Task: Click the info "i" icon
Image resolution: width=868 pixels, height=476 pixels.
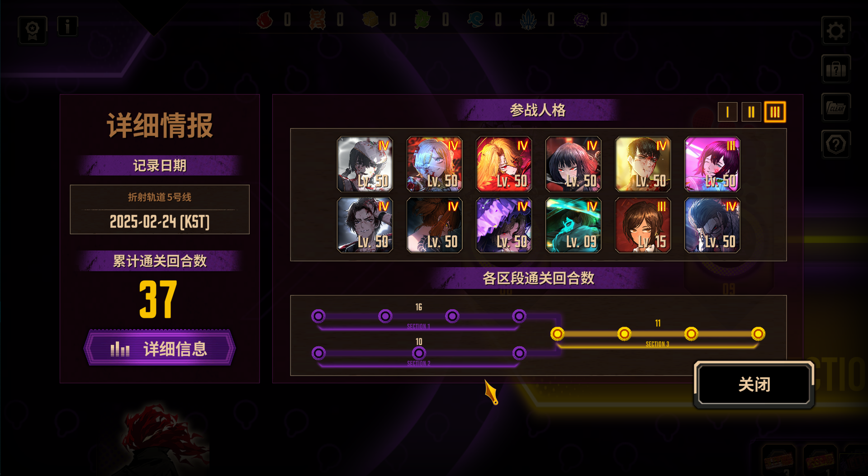Action: [68, 26]
